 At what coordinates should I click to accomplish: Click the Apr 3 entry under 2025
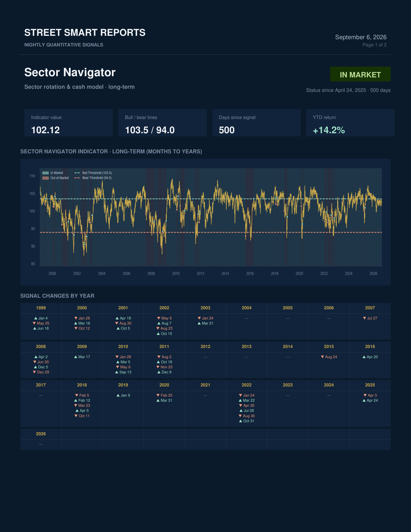(x=370, y=395)
